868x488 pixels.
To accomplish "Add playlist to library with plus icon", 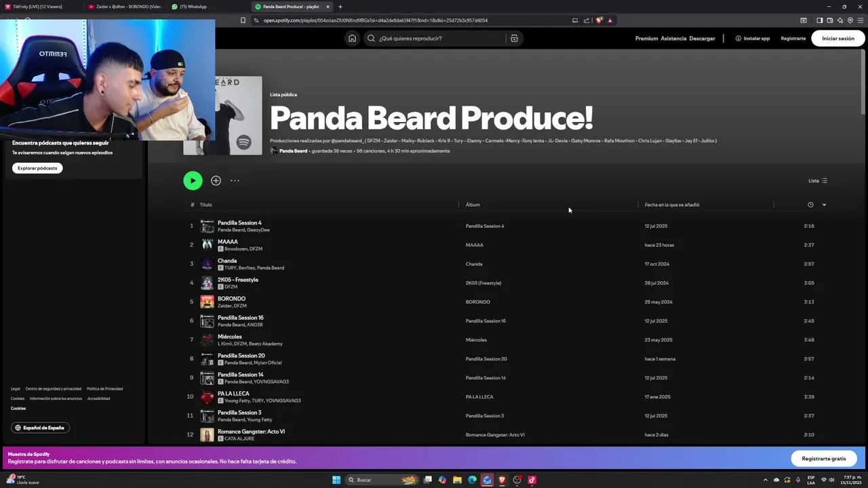I will (x=216, y=180).
